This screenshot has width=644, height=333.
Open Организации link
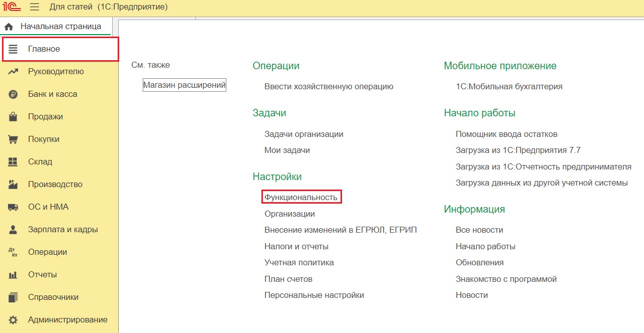point(290,214)
